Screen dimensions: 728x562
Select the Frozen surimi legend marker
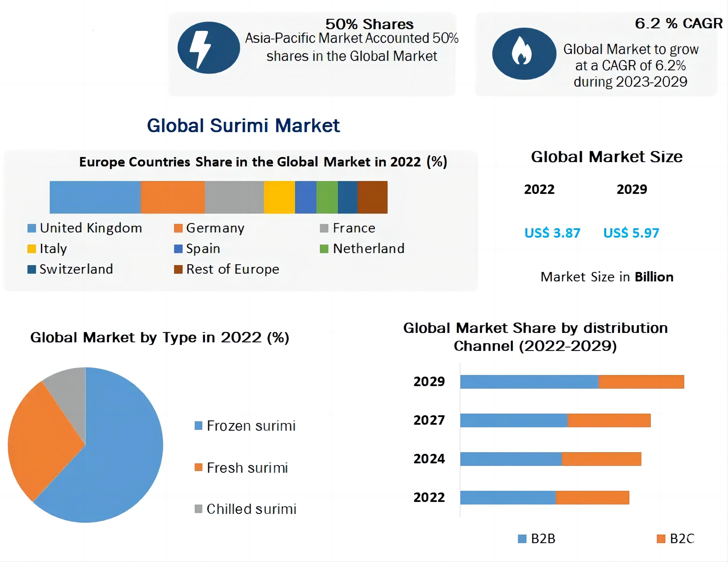point(198,426)
